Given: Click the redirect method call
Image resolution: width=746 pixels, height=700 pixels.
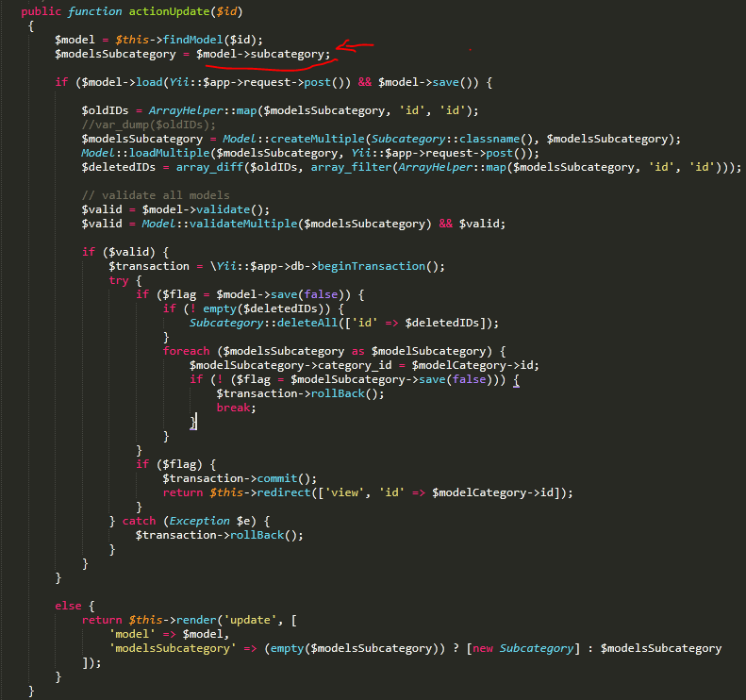Looking at the screenshot, I should click(284, 492).
